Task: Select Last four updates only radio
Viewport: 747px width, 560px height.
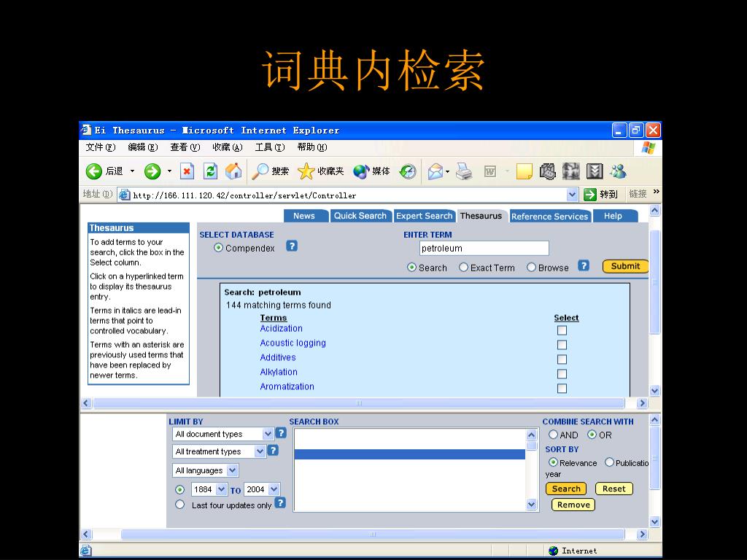Action: [x=179, y=505]
